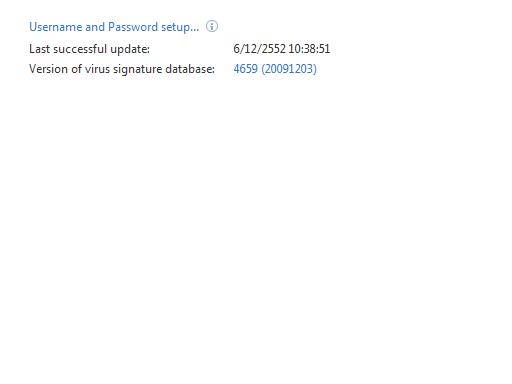Click the Last successful update label
This screenshot has height=384, width=512.
click(x=89, y=49)
